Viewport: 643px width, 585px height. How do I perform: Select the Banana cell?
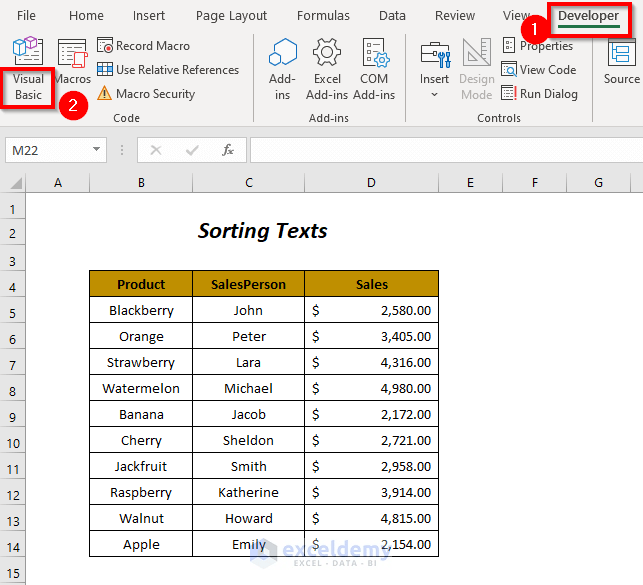coord(141,414)
